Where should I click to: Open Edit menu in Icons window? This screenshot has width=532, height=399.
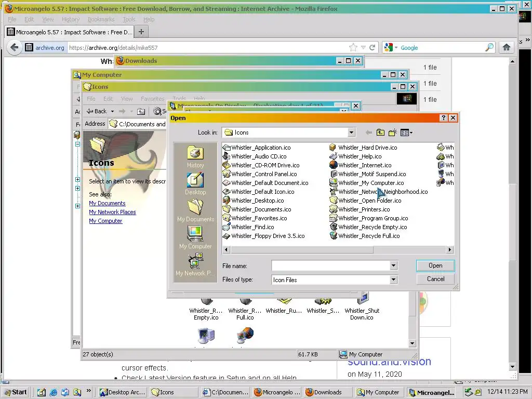pos(108,99)
